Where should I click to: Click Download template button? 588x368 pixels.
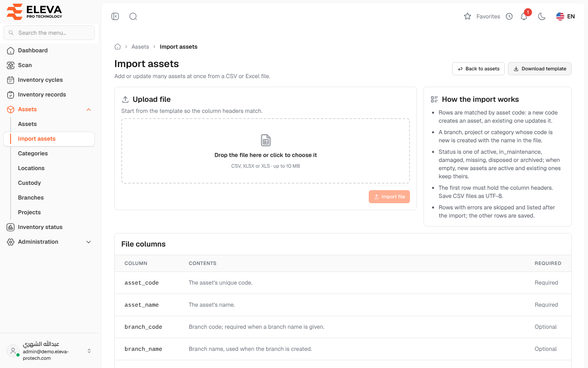pos(539,69)
